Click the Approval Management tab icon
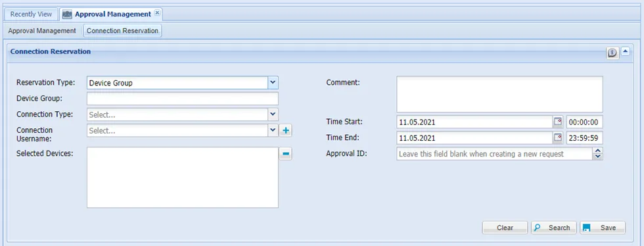 click(67, 14)
